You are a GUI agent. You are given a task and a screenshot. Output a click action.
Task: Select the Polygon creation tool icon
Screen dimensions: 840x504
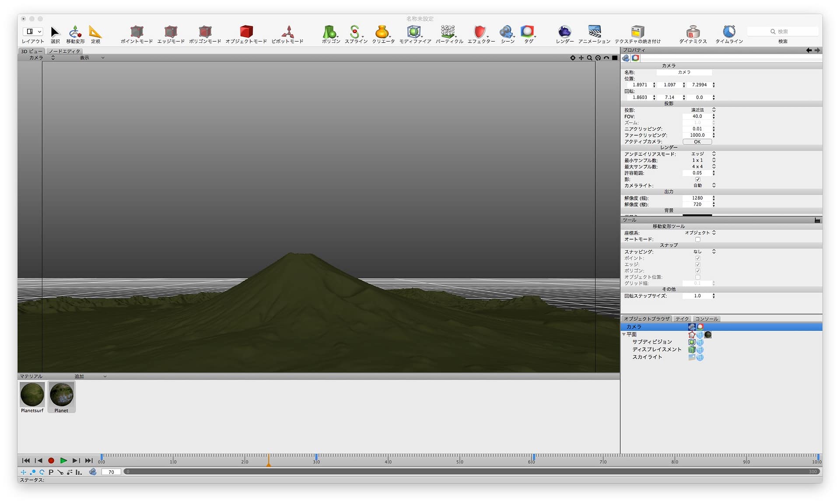tap(329, 32)
